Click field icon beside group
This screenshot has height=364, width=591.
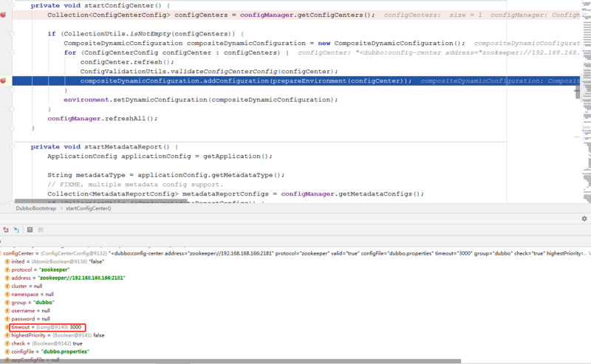pos(7,303)
